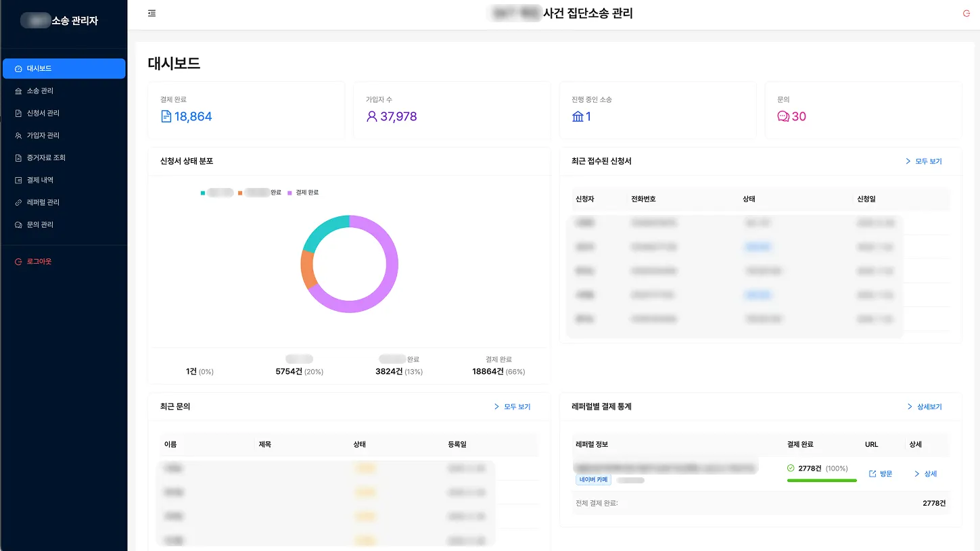
Task: Click the 30 inquiries count
Action: tap(799, 116)
